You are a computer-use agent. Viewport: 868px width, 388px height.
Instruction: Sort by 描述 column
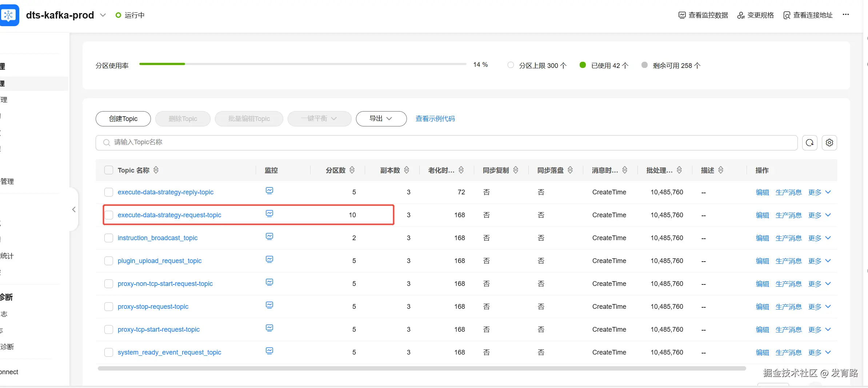pyautogui.click(x=721, y=170)
